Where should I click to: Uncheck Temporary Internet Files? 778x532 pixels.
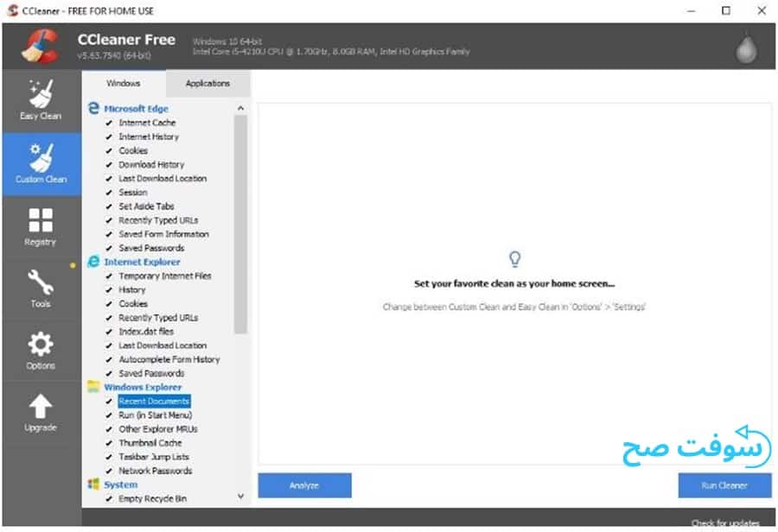pyautogui.click(x=109, y=275)
